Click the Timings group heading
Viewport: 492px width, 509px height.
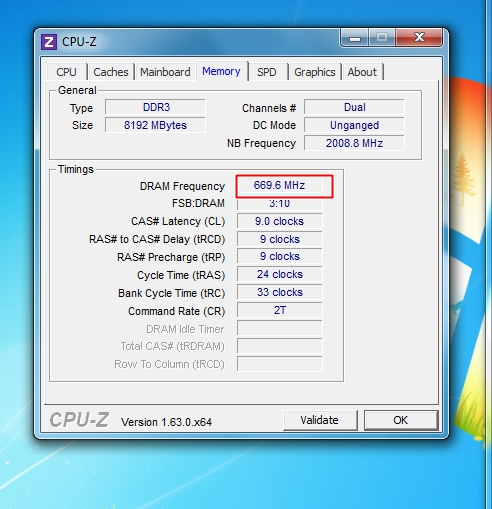pyautogui.click(x=76, y=169)
